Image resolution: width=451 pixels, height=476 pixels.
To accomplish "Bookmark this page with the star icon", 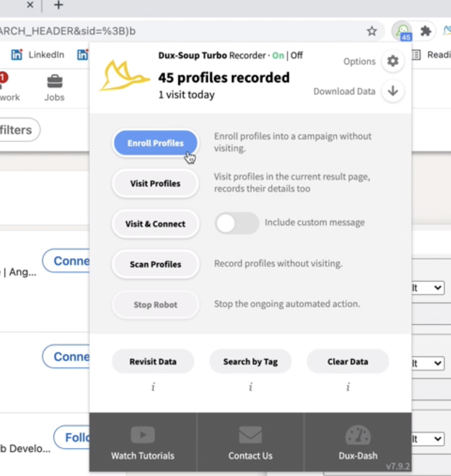I will coord(372,31).
